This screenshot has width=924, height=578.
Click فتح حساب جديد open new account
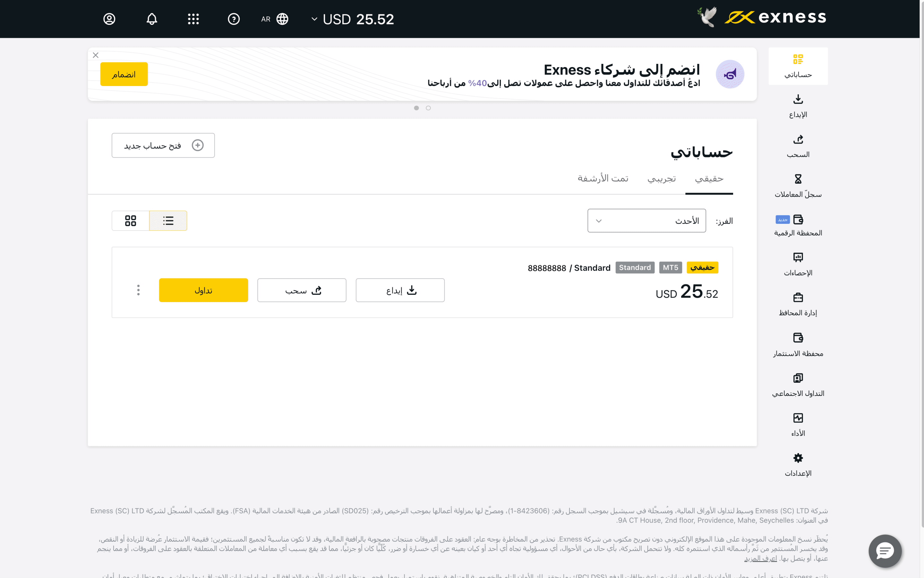pyautogui.click(x=163, y=145)
